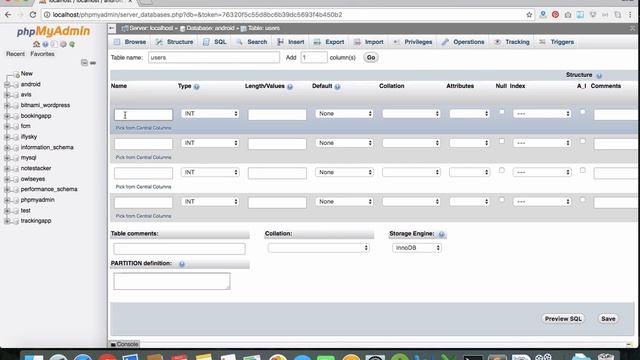Click the site info icon in address bar
This screenshot has width=640, height=360.
pyautogui.click(x=47, y=15)
